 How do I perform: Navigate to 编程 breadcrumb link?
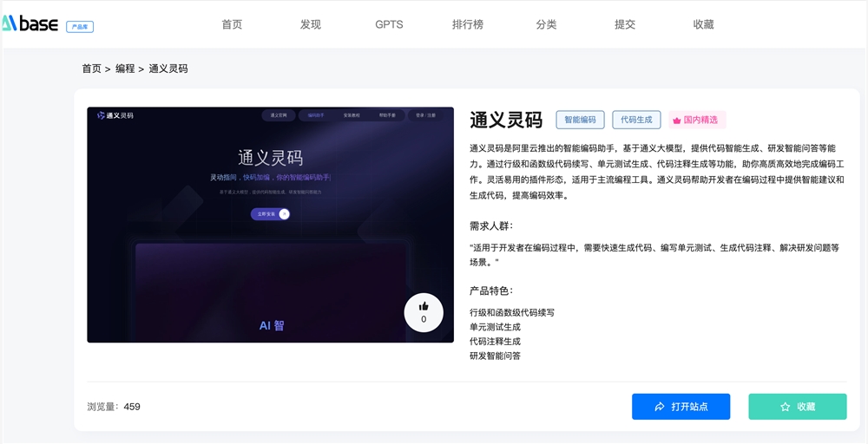125,69
